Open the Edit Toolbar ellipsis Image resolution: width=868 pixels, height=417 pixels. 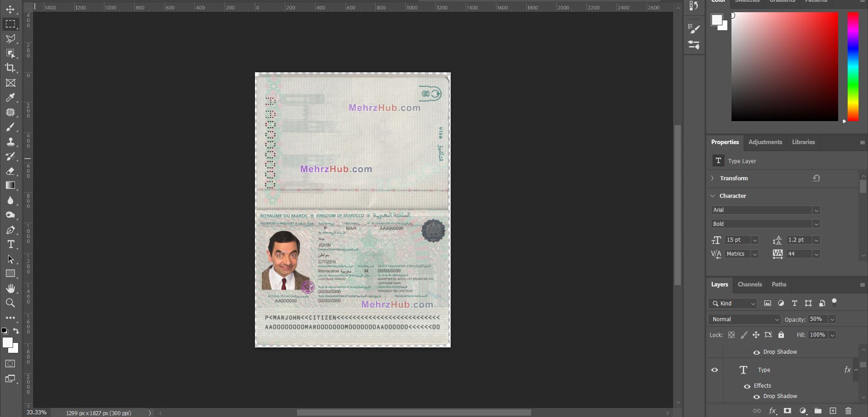point(10,318)
